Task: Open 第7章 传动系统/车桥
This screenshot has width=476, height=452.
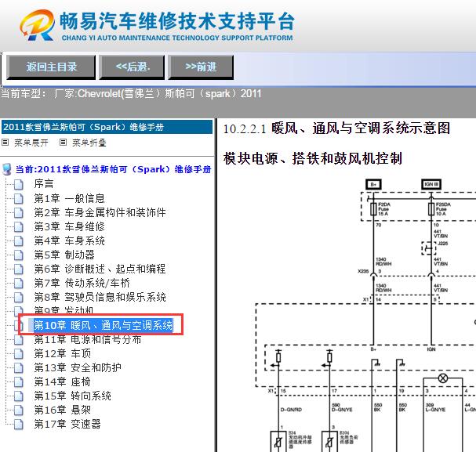Action: click(x=82, y=283)
